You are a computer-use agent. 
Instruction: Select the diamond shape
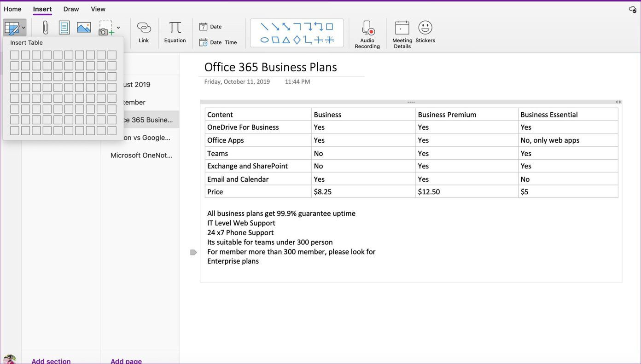coord(297,40)
